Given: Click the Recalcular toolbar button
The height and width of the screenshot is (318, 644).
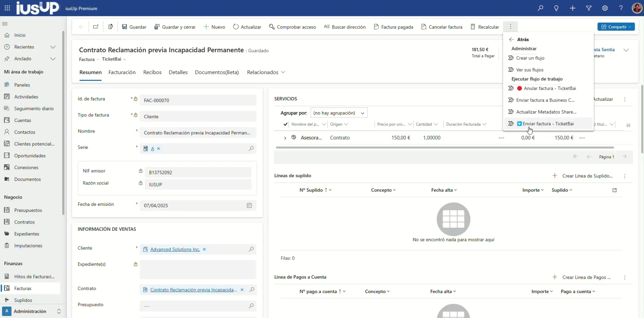Looking at the screenshot, I should [x=485, y=27].
